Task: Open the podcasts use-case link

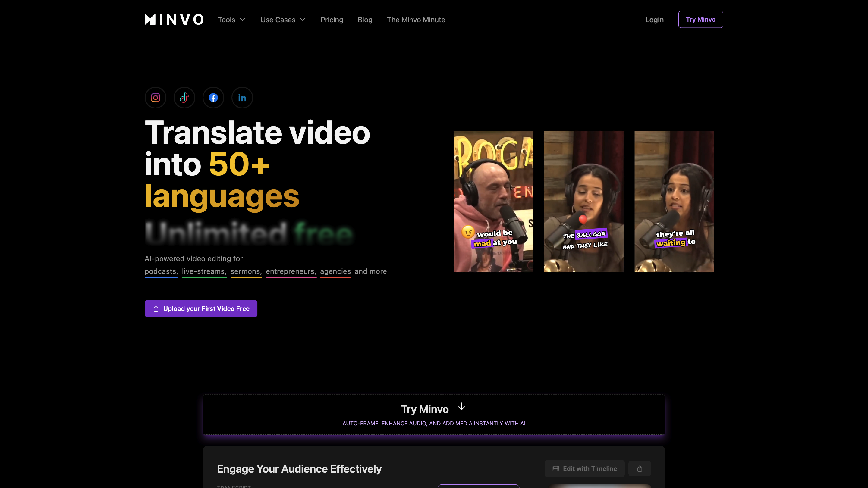Action: (x=161, y=271)
